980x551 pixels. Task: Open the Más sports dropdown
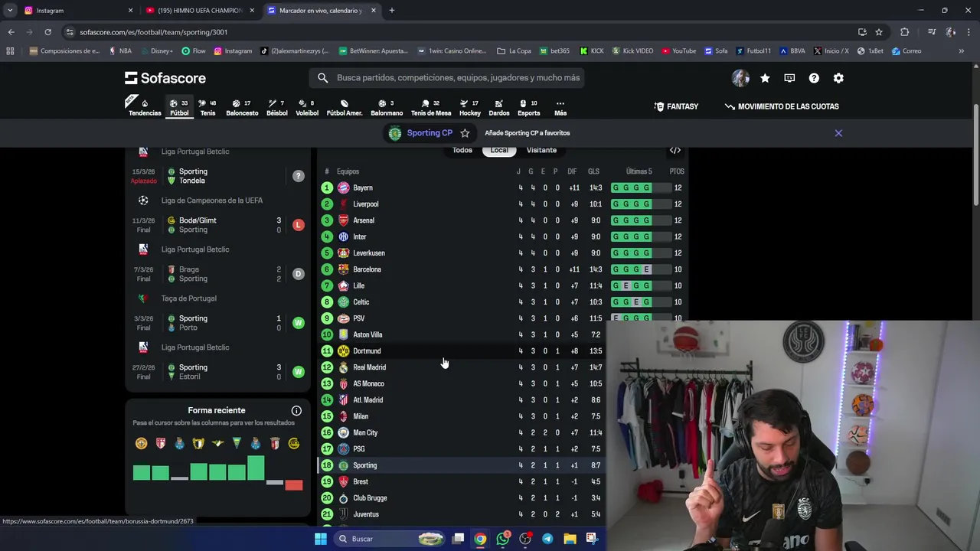[560, 107]
